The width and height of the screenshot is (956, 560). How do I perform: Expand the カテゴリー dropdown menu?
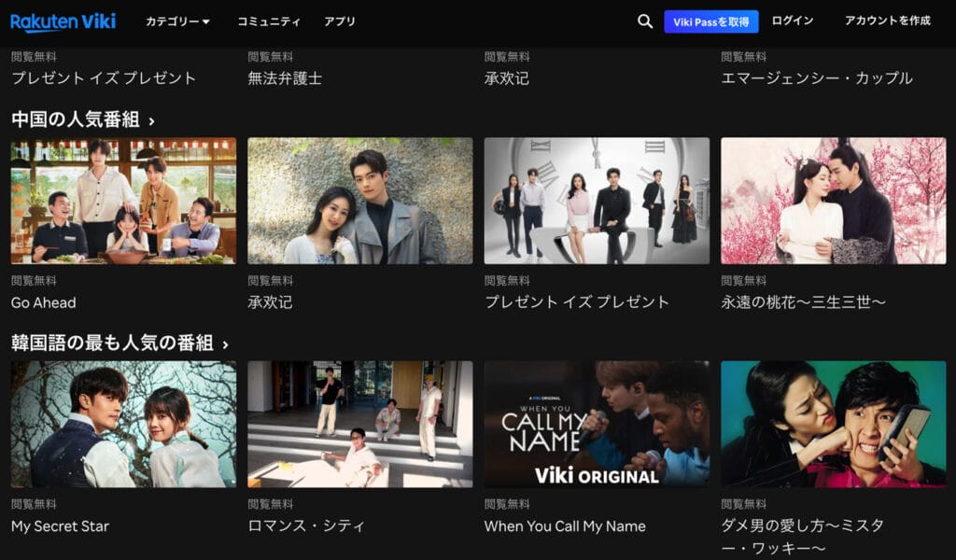177,21
